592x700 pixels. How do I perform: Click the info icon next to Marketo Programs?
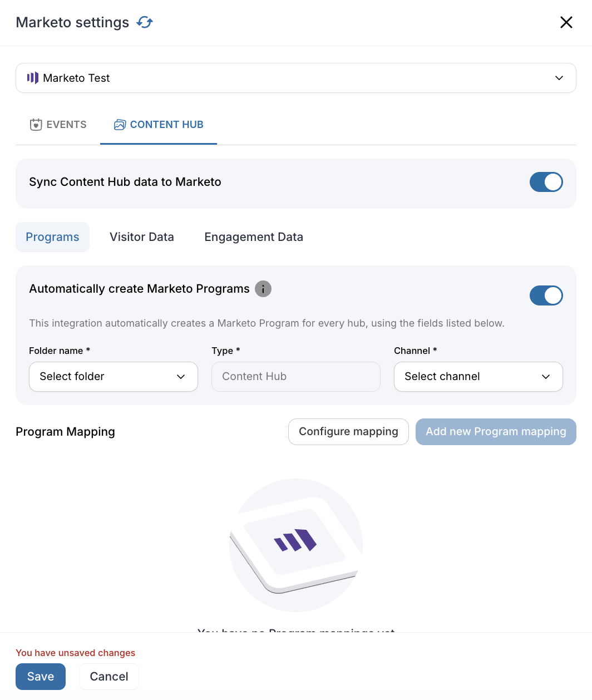coord(263,289)
